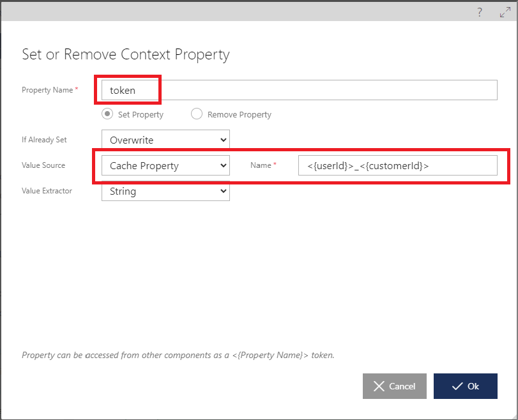Click the X icon on the Cancel button

[x=379, y=386]
